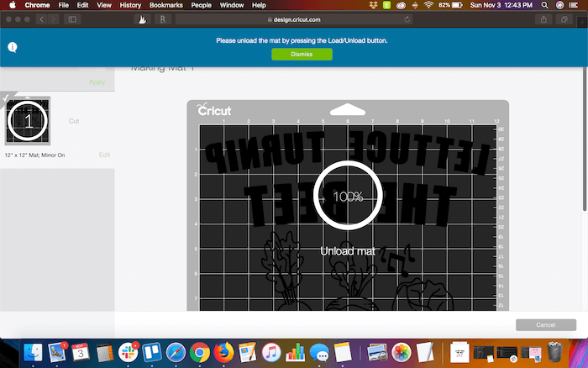The image size is (588, 368).
Task: Open Finder from the dock
Action: [33, 353]
